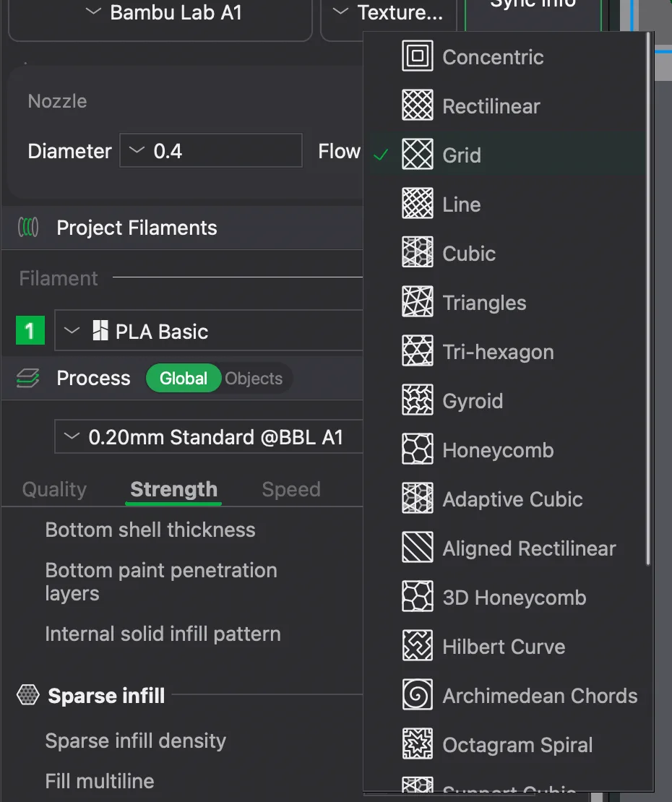Open the Texture plate type dropdown
Image resolution: width=672 pixels, height=802 pixels.
click(389, 17)
